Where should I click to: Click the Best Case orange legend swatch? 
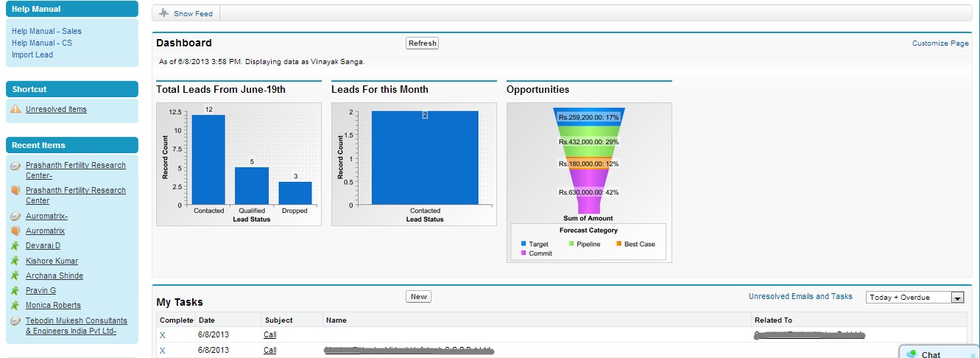[618, 244]
